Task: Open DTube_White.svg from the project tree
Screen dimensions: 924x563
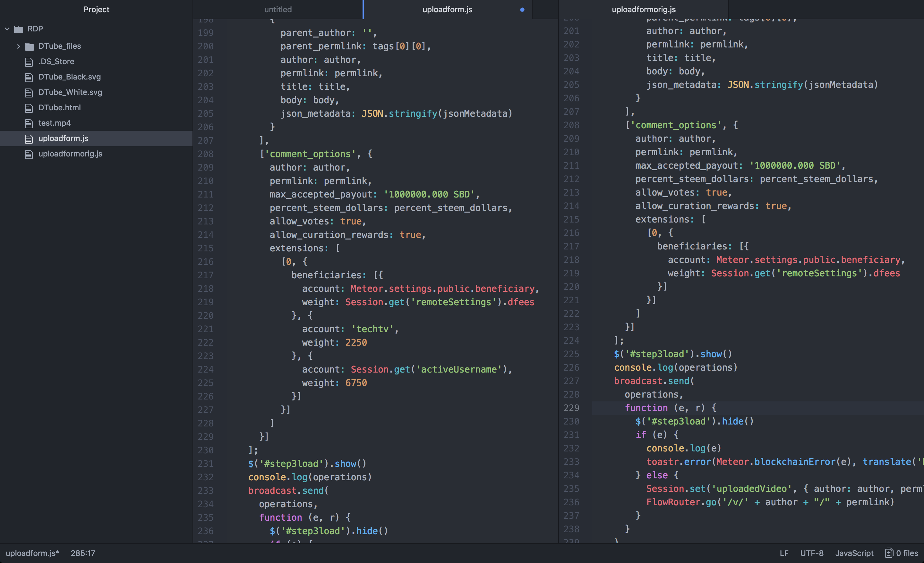Action: point(70,92)
